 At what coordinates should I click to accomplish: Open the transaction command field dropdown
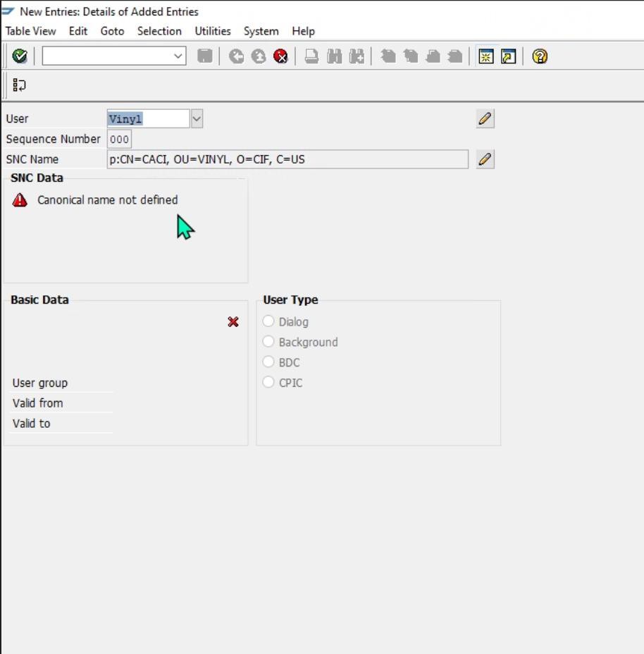click(x=178, y=56)
